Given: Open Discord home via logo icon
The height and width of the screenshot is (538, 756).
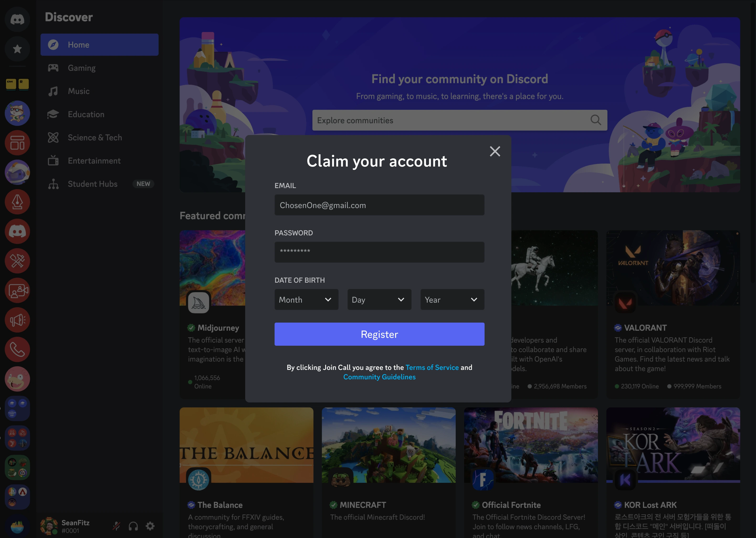Looking at the screenshot, I should [x=17, y=19].
